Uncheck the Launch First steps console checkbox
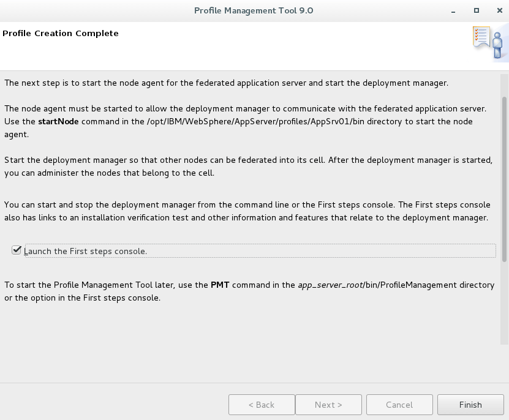This screenshot has width=509, height=420. click(x=17, y=250)
